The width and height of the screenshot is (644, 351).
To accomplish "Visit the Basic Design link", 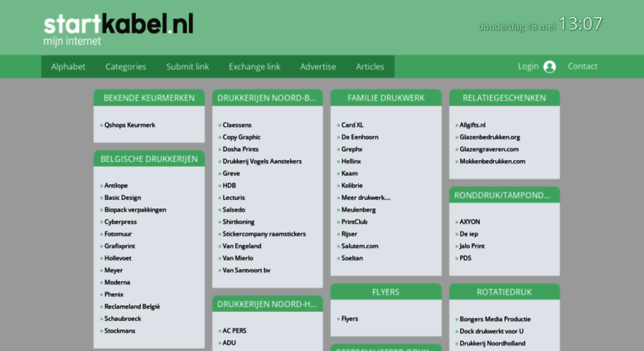I will click(123, 197).
